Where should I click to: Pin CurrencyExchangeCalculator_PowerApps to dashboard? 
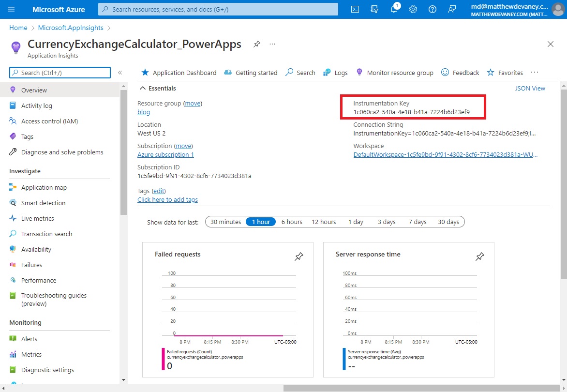256,44
